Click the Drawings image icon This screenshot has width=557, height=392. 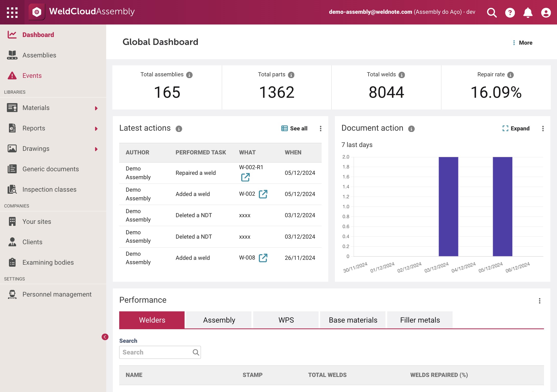[x=12, y=149]
